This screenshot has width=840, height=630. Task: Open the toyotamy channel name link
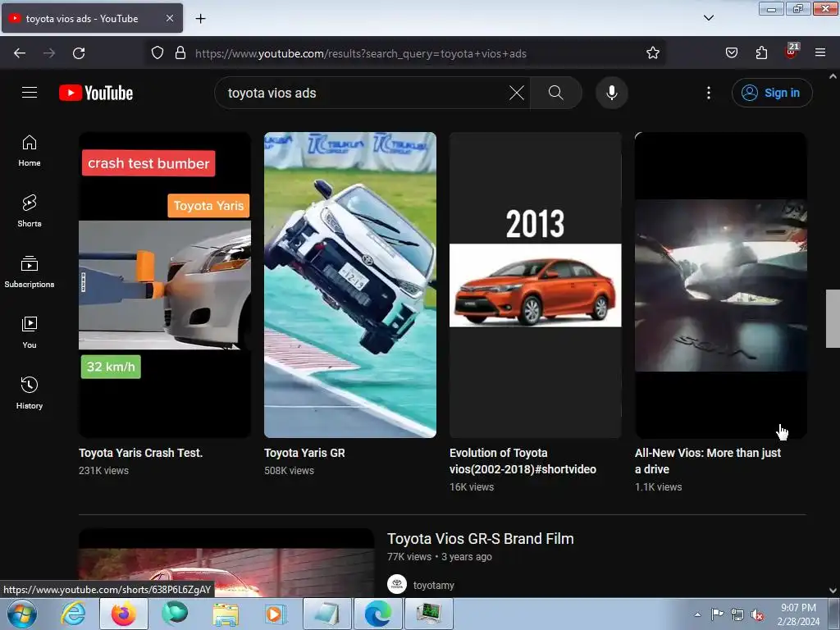[x=433, y=586]
